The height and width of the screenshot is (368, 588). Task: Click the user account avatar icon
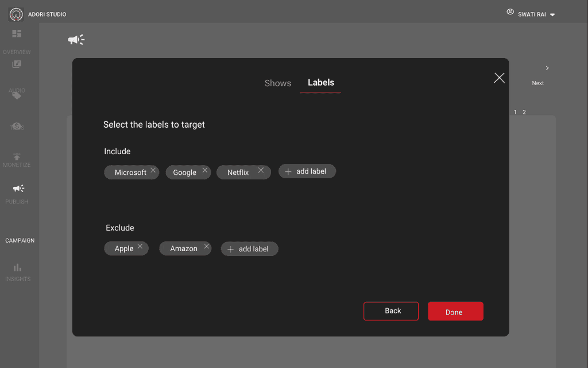pos(510,11)
